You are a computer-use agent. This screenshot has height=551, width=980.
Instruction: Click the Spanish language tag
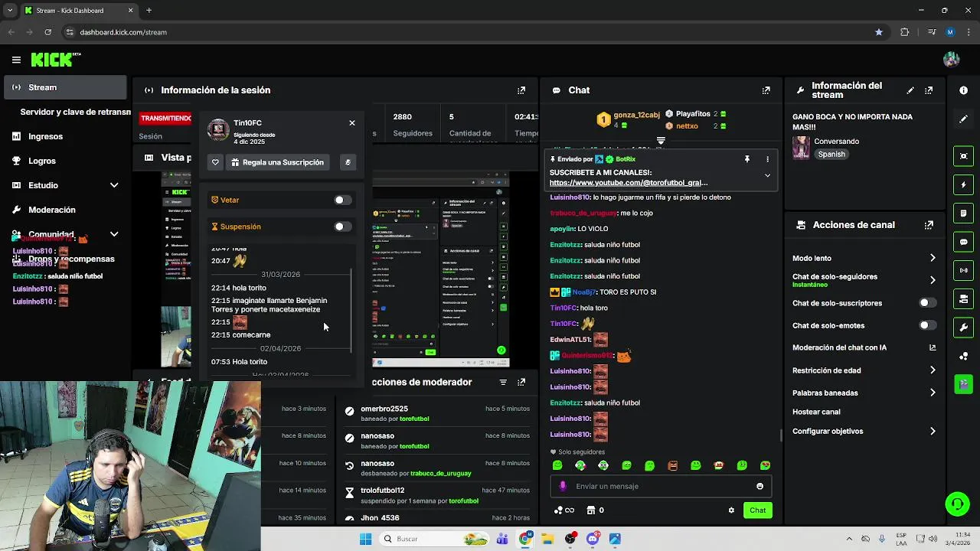pyautogui.click(x=831, y=154)
